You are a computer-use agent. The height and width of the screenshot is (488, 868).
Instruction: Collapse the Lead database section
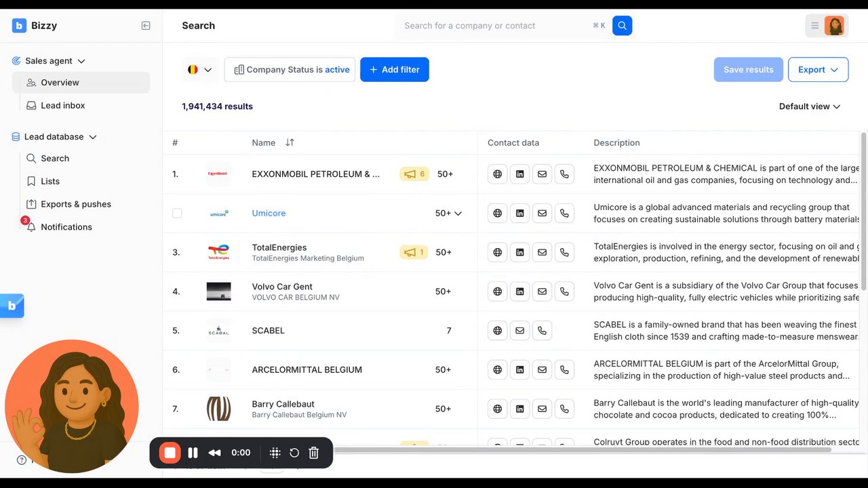[93, 137]
